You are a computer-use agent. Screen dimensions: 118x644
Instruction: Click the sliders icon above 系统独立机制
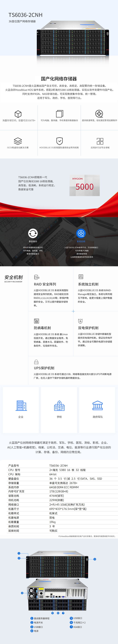[x=81, y=277]
